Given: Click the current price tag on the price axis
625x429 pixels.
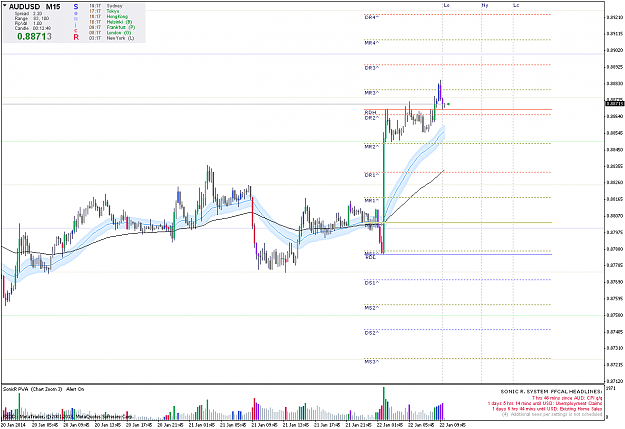Looking at the screenshot, I should (615, 104).
